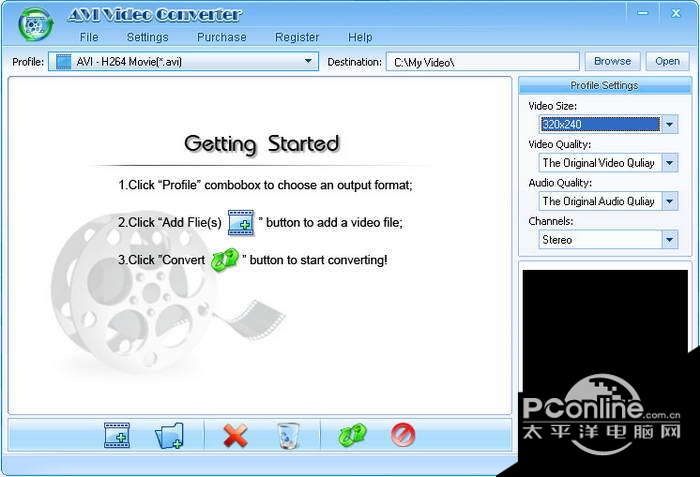Screen dimensions: 700x477
Task: Open the Purchase menu
Action: [x=222, y=37]
